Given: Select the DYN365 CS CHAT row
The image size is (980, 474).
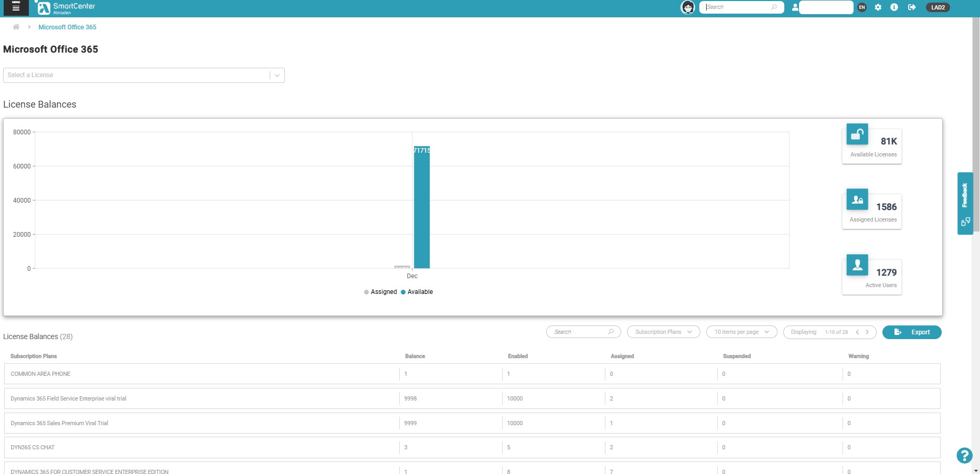Looking at the screenshot, I should point(472,447).
